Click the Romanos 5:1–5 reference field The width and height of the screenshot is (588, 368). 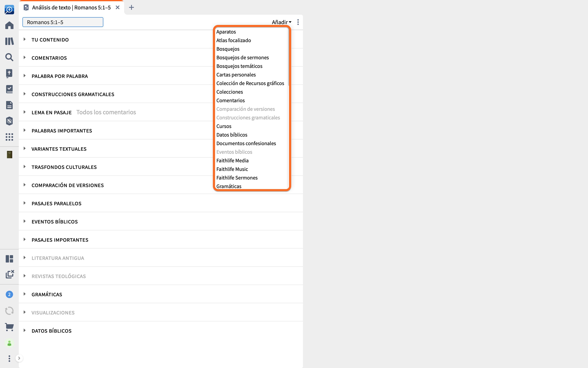coord(63,22)
